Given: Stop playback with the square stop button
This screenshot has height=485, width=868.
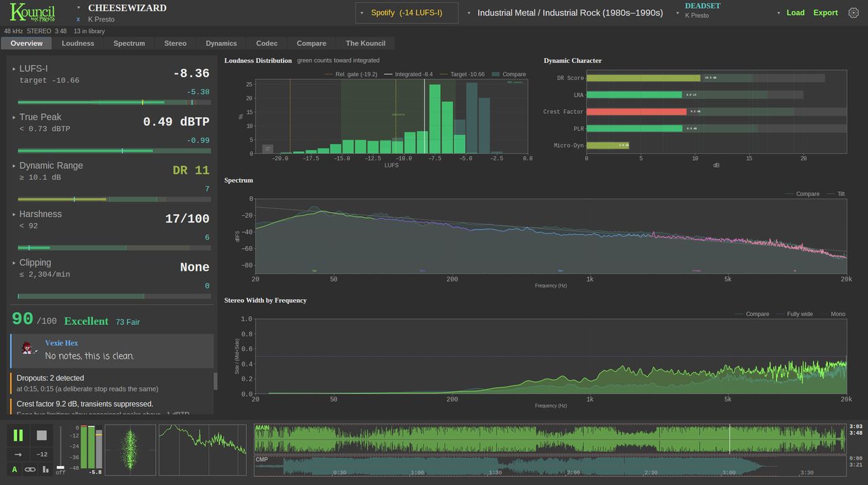Looking at the screenshot, I should pos(42,435).
